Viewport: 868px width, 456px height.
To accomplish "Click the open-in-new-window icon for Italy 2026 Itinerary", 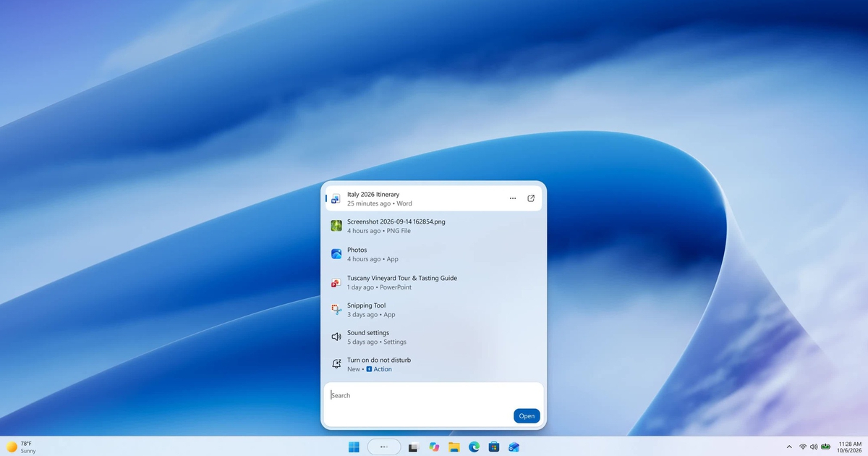I will pos(531,198).
